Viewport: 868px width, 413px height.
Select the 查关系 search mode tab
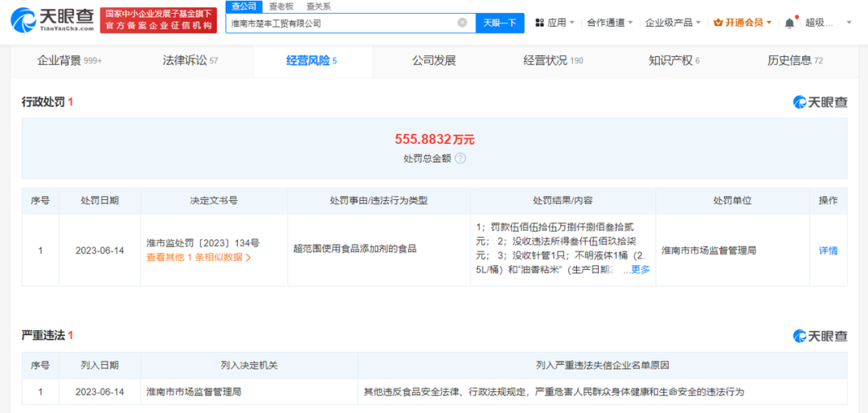coord(318,6)
